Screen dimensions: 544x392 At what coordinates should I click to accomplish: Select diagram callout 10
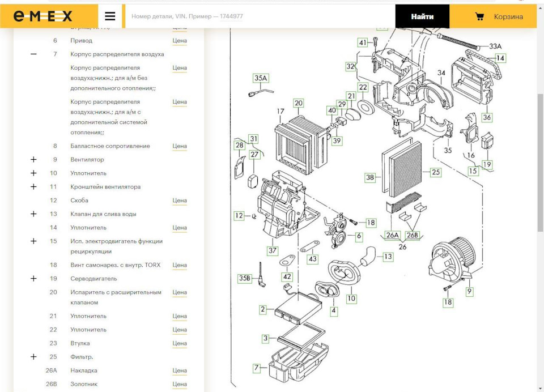(351, 298)
